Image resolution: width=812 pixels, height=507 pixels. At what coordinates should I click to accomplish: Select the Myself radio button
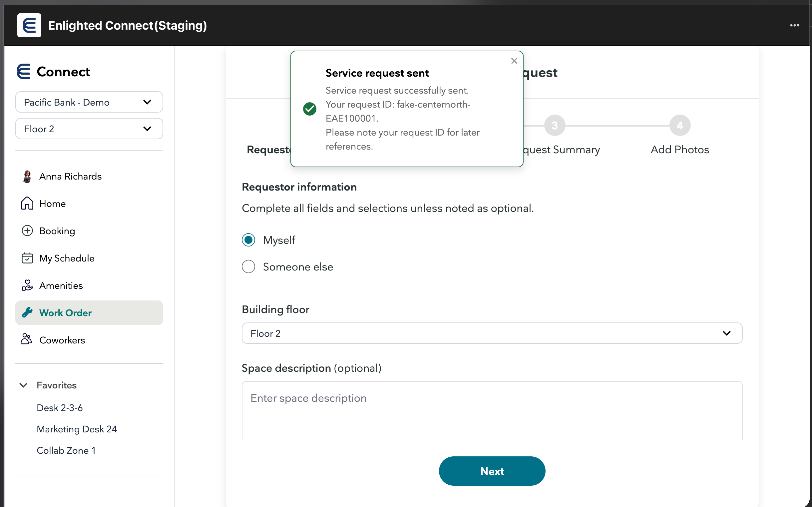point(248,240)
